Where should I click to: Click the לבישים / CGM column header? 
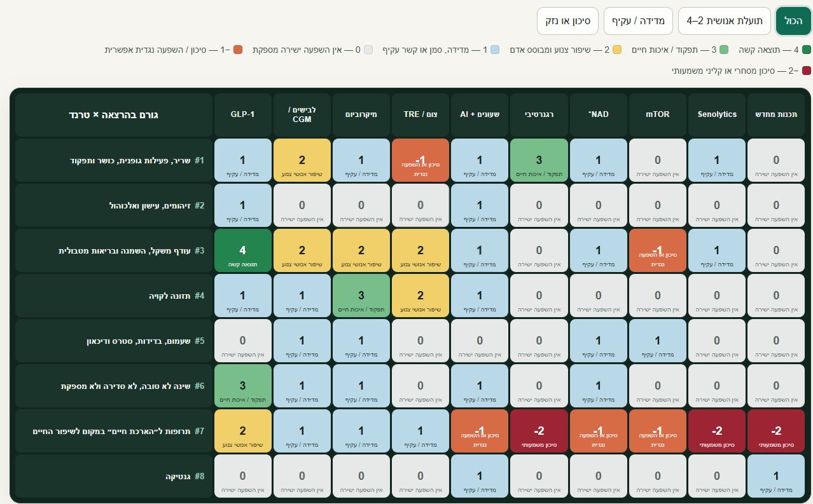(302, 114)
